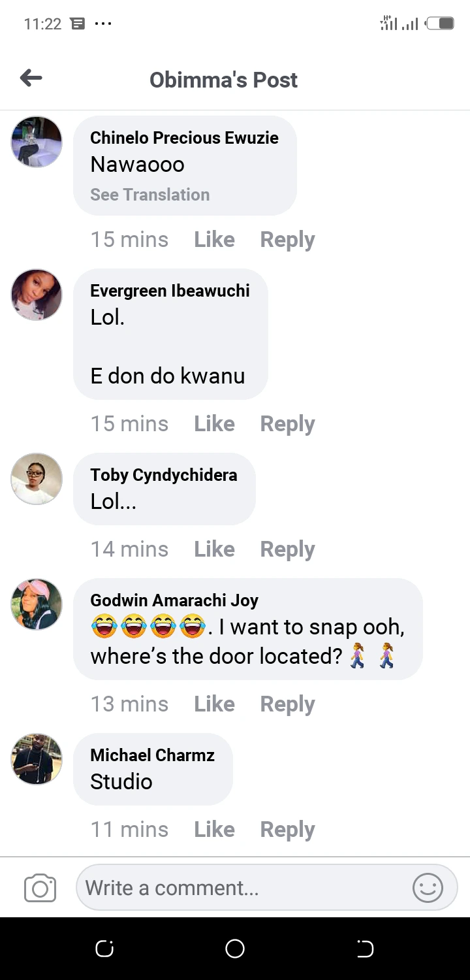Like Toby Cyndychidera's comment

[214, 549]
